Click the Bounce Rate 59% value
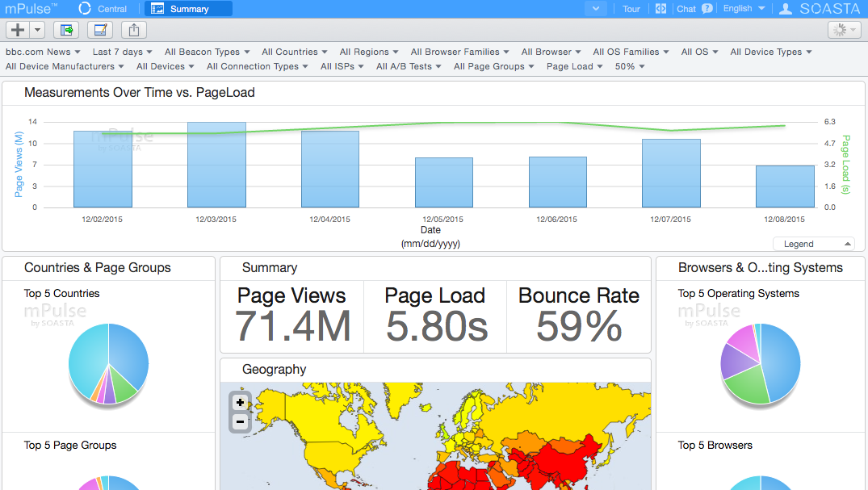 coord(579,326)
